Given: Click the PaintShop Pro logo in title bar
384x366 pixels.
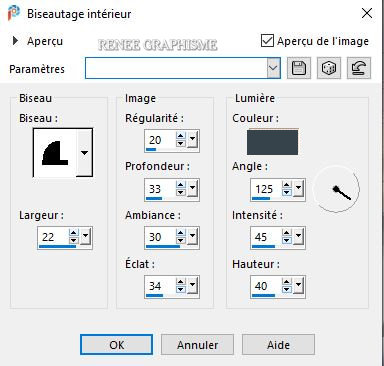Looking at the screenshot, I should click(13, 14).
